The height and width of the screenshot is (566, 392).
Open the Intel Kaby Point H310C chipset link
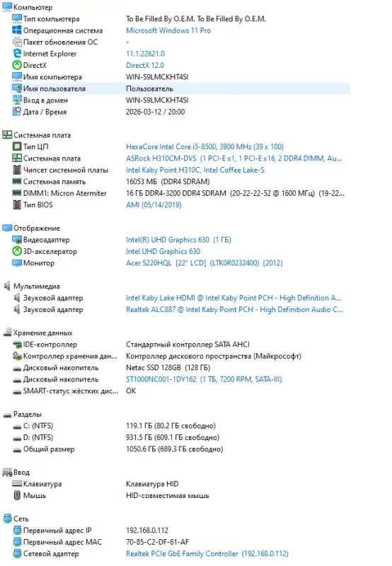click(195, 170)
